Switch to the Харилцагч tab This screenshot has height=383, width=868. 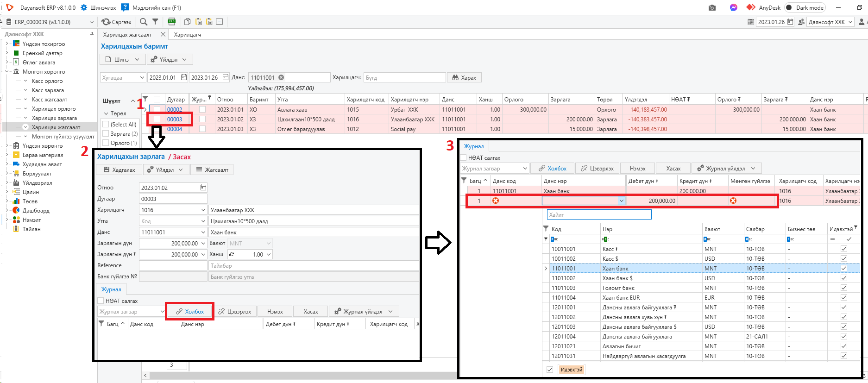click(x=188, y=35)
